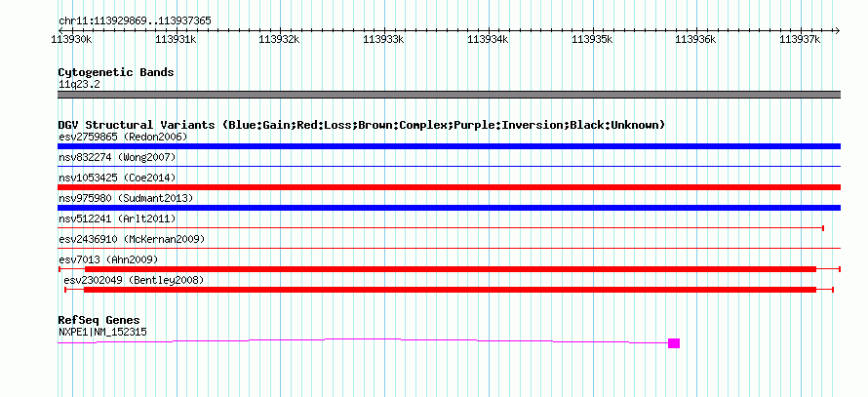Click the RefSeq Genes track title
Viewport: 868px width, 397px height.
coord(99,320)
